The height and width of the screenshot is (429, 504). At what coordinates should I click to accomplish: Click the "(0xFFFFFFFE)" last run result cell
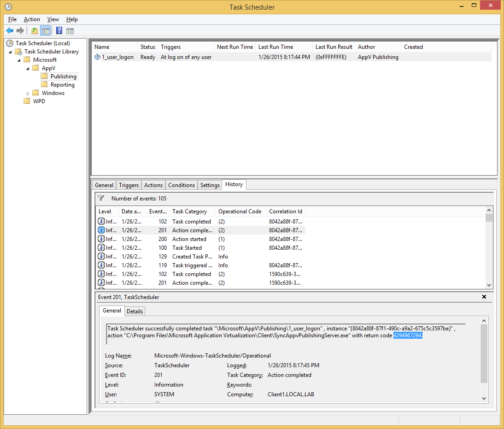[x=331, y=57]
